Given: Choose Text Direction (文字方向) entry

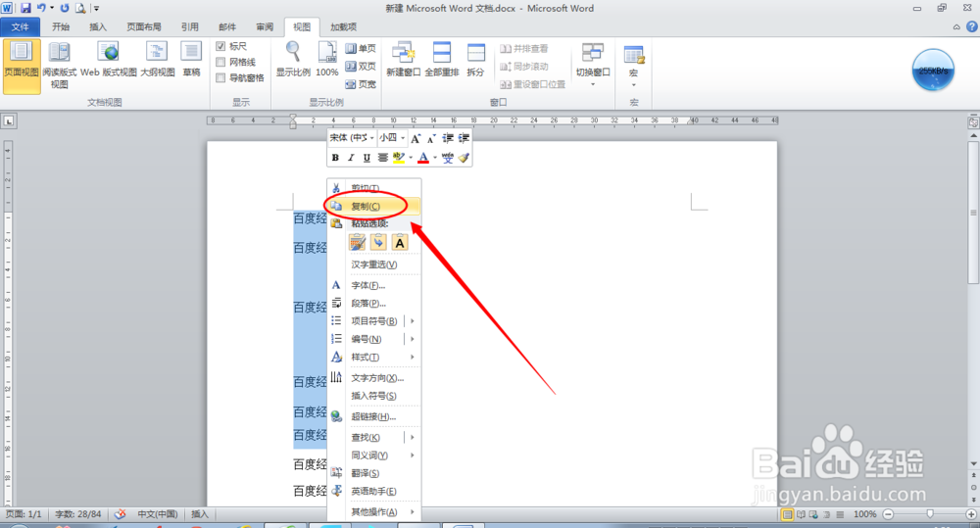Looking at the screenshot, I should (x=373, y=378).
